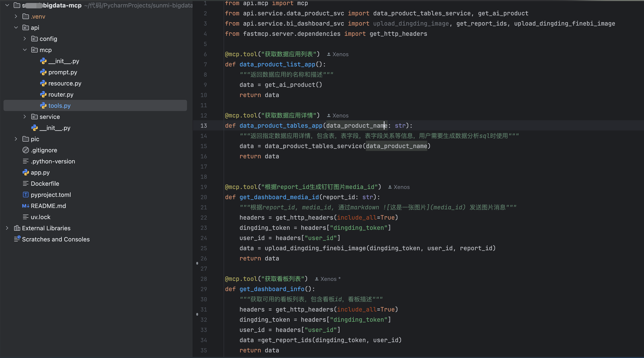The width and height of the screenshot is (644, 358).
Task: Expand the service folder
Action: (x=25, y=117)
